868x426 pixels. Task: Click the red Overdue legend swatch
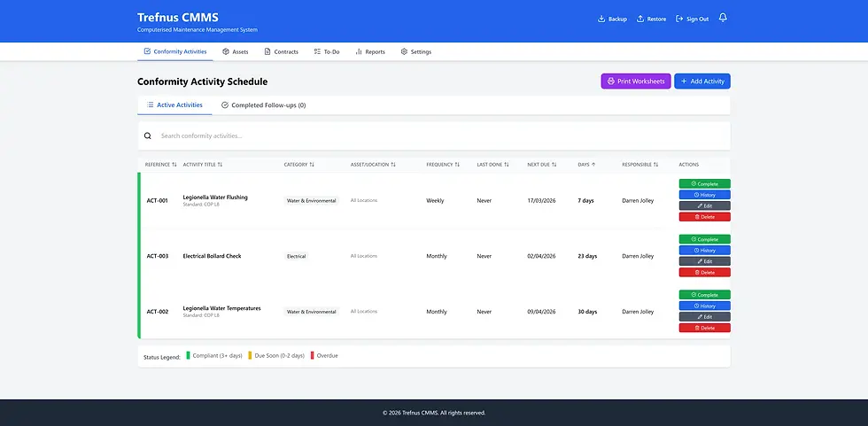coord(312,356)
